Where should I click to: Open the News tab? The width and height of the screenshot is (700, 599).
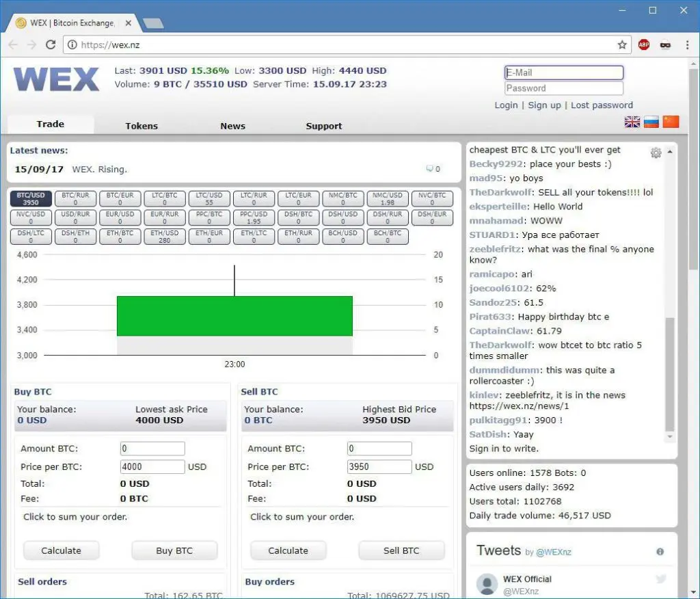(x=232, y=126)
